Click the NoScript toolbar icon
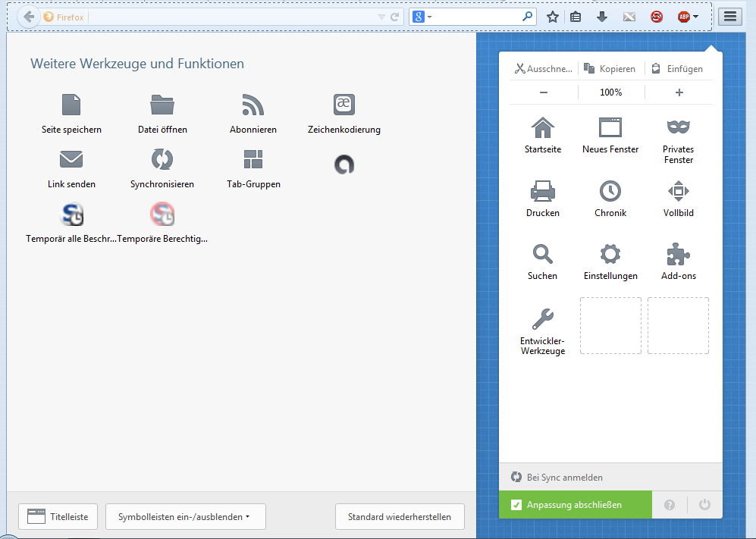 (x=657, y=17)
